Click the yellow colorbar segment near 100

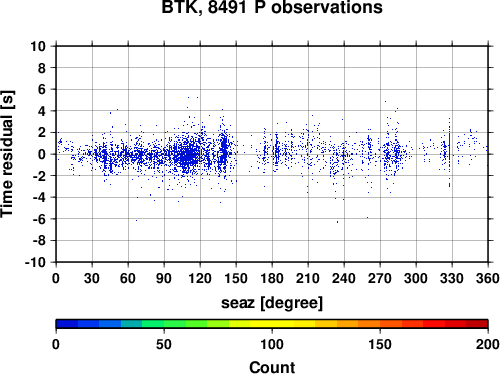tap(272, 324)
